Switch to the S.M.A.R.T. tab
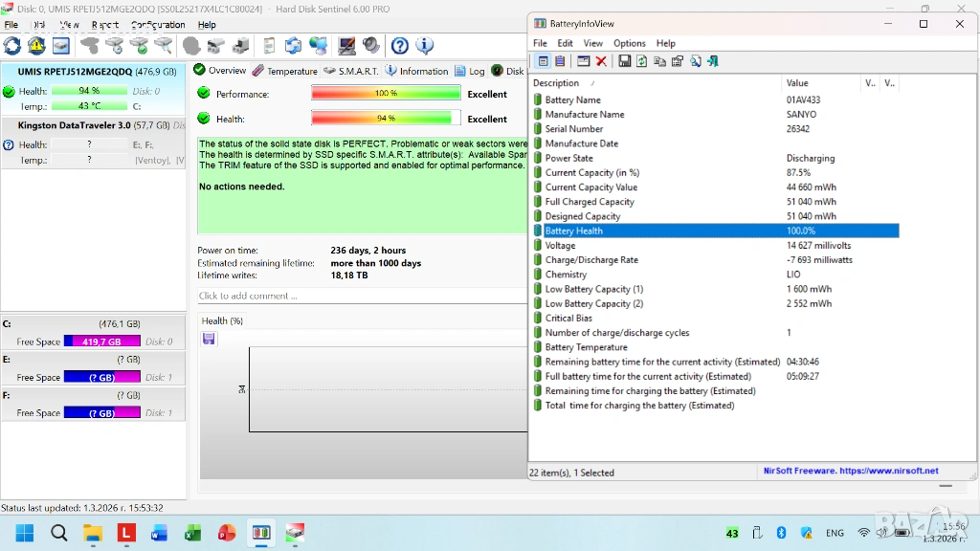 351,71
